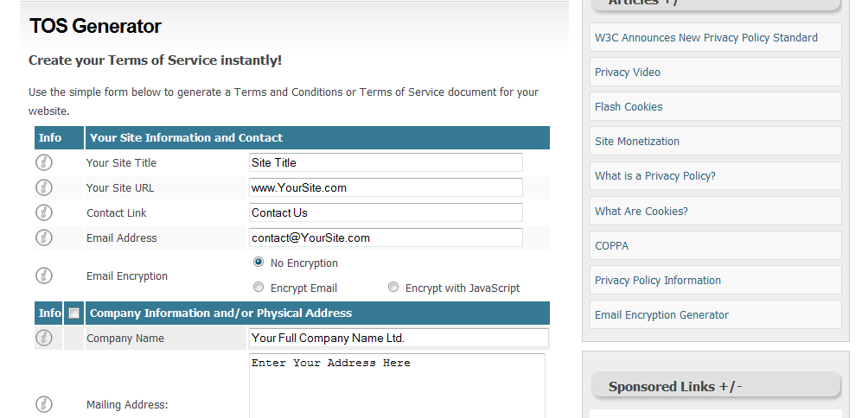
Task: Toggle the Articles +/- panel header
Action: [643, 3]
